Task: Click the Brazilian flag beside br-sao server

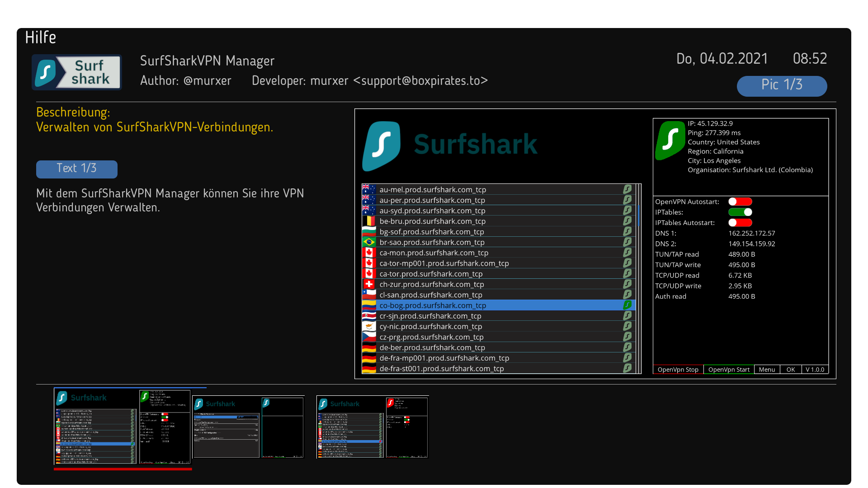Action: click(369, 242)
